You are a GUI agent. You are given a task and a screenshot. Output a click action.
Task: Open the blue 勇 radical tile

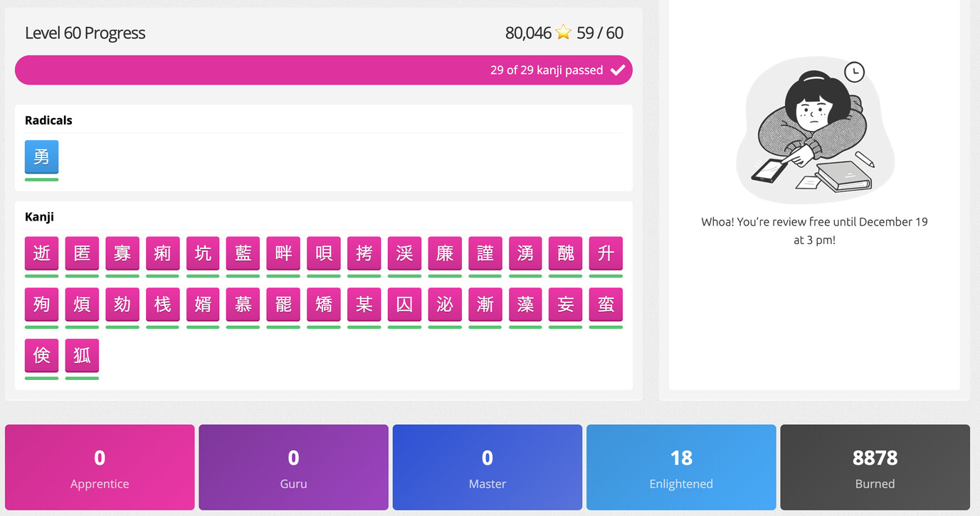click(x=41, y=157)
